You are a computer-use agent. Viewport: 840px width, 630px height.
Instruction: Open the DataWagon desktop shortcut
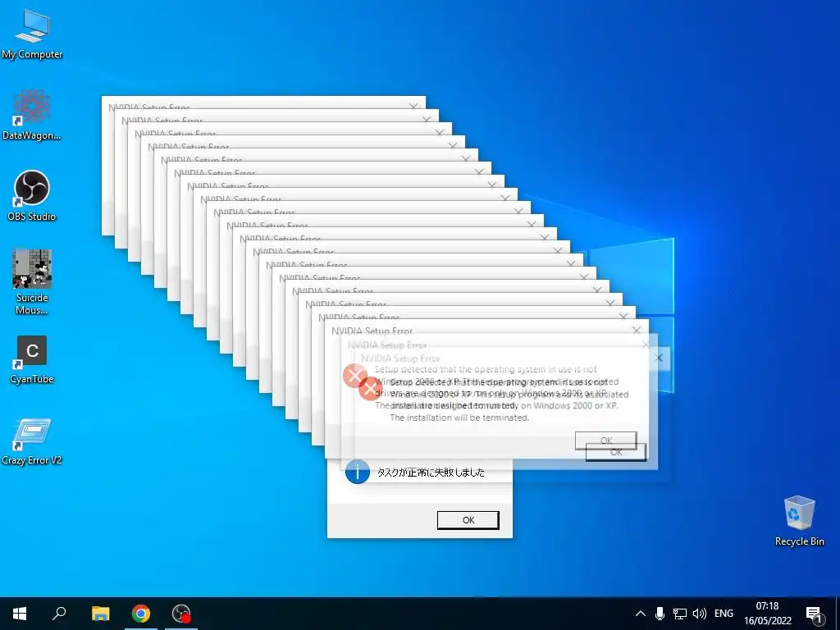(32, 115)
